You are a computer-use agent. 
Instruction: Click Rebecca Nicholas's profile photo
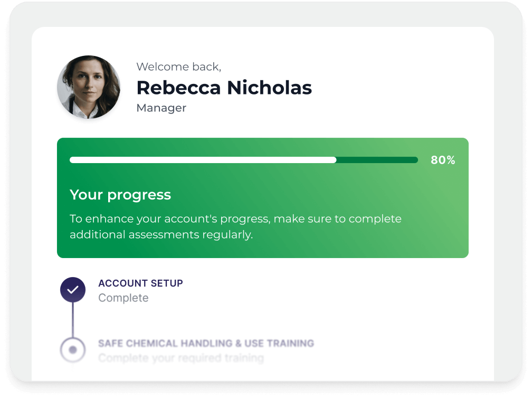[x=89, y=87]
